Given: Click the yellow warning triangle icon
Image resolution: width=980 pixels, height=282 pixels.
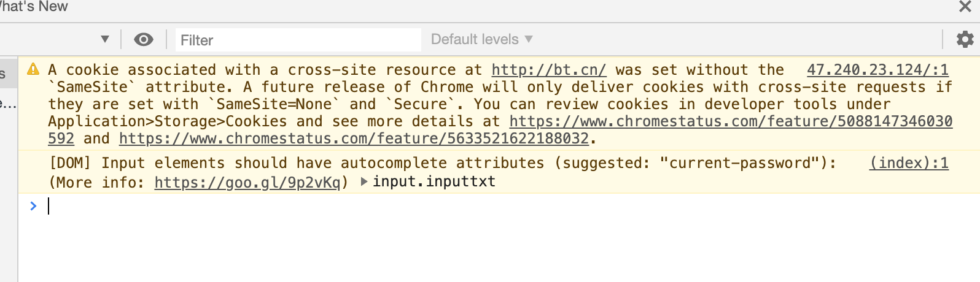Looking at the screenshot, I should coord(33,69).
